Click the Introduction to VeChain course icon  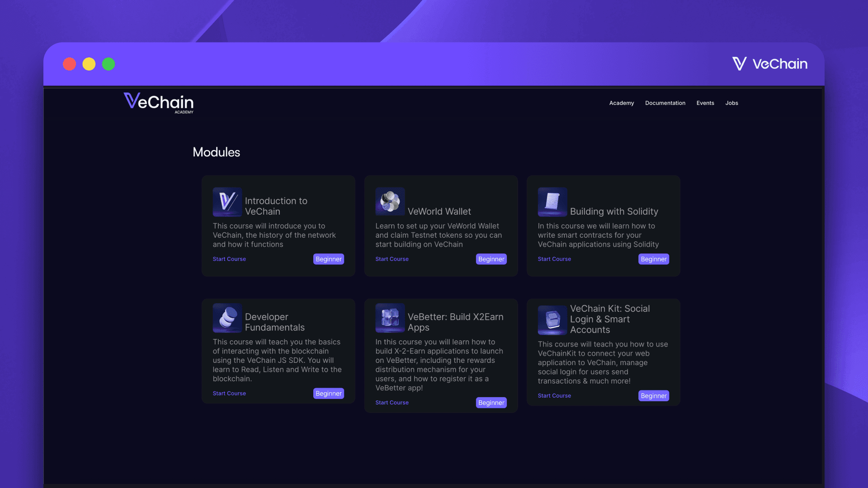[x=227, y=202]
